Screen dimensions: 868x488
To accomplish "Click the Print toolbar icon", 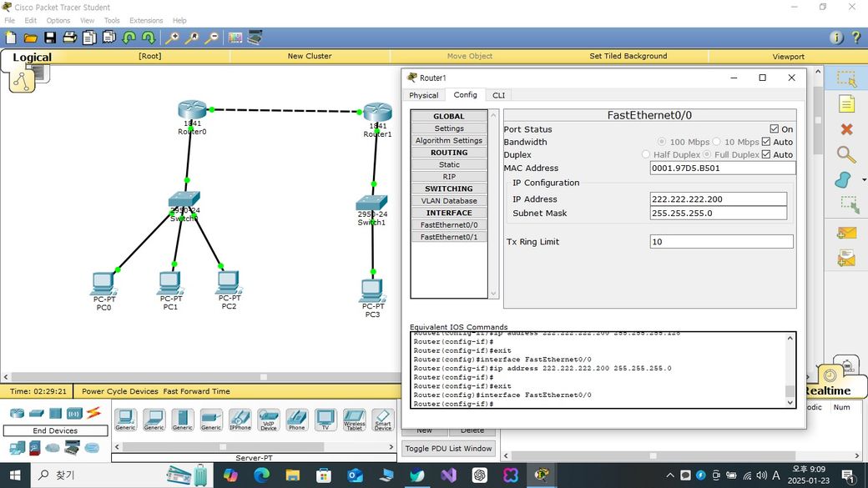I will pyautogui.click(x=70, y=38).
